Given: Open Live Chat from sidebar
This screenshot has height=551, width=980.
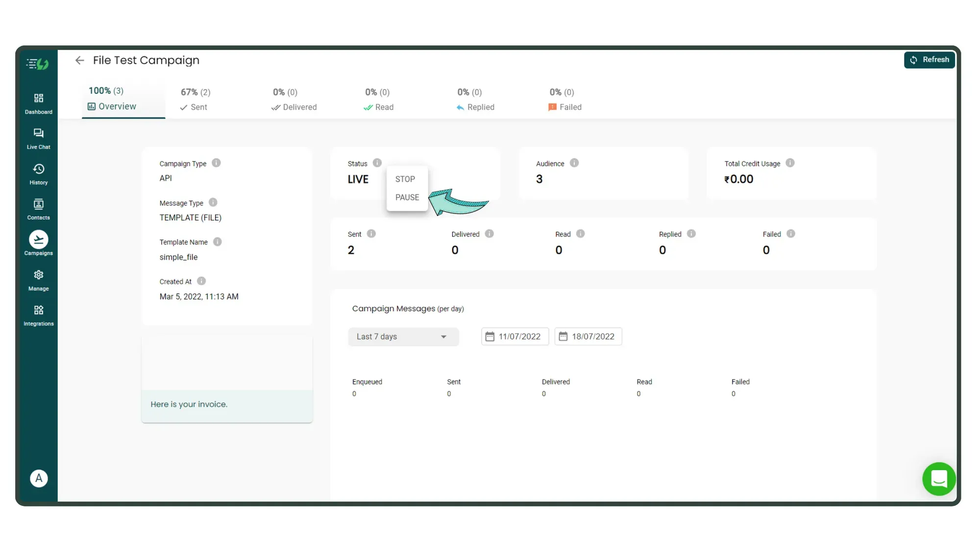Looking at the screenshot, I should tap(38, 139).
